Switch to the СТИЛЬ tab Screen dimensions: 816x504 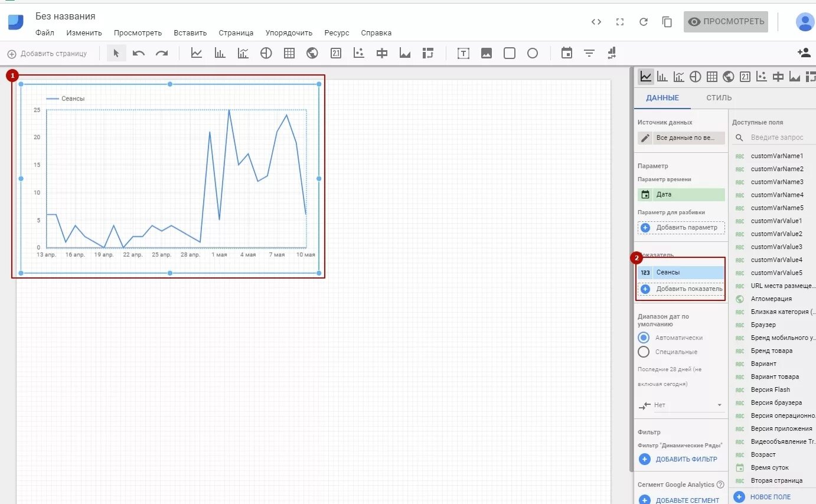719,98
